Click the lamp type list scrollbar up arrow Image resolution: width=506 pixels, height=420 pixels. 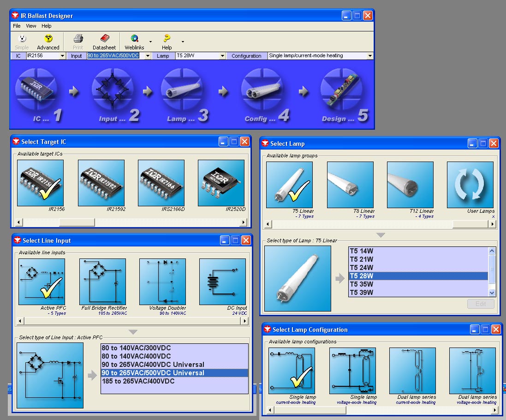click(492, 251)
